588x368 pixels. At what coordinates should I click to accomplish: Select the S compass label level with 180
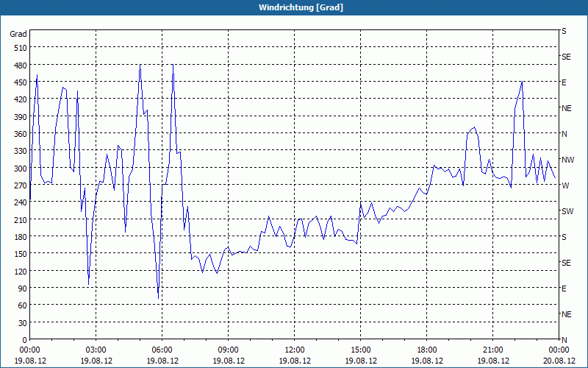tap(564, 237)
